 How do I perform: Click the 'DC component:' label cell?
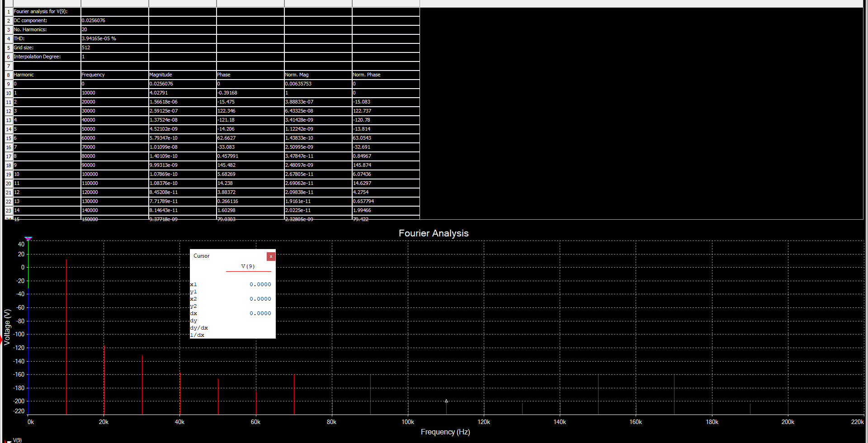(x=47, y=21)
